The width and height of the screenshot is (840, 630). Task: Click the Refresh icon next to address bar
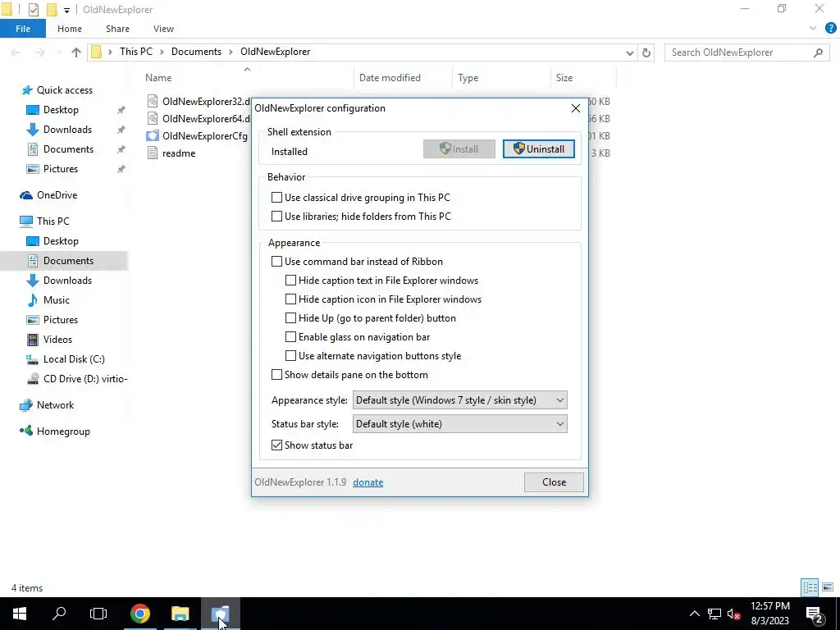tap(646, 52)
